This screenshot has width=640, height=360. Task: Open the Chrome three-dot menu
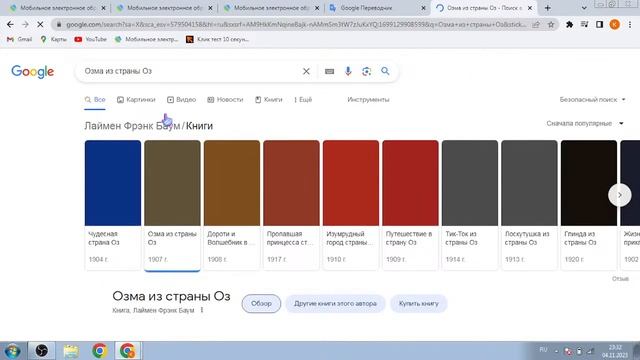[630, 24]
